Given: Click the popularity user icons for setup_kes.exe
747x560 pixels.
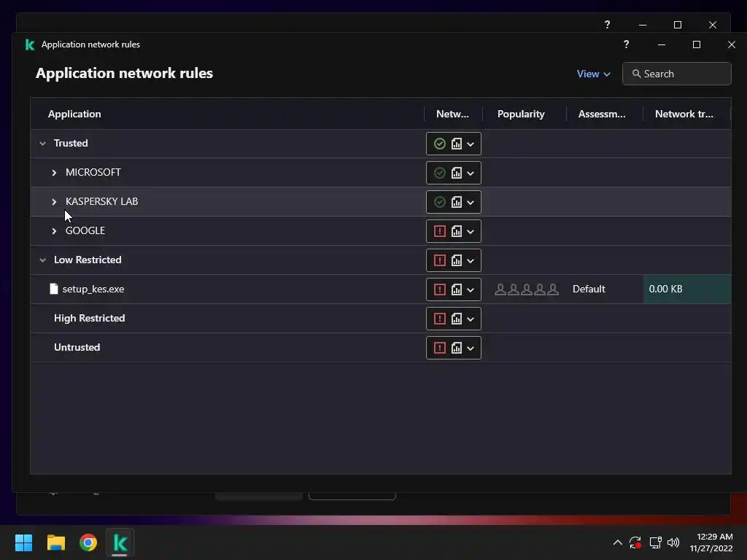Looking at the screenshot, I should point(527,289).
